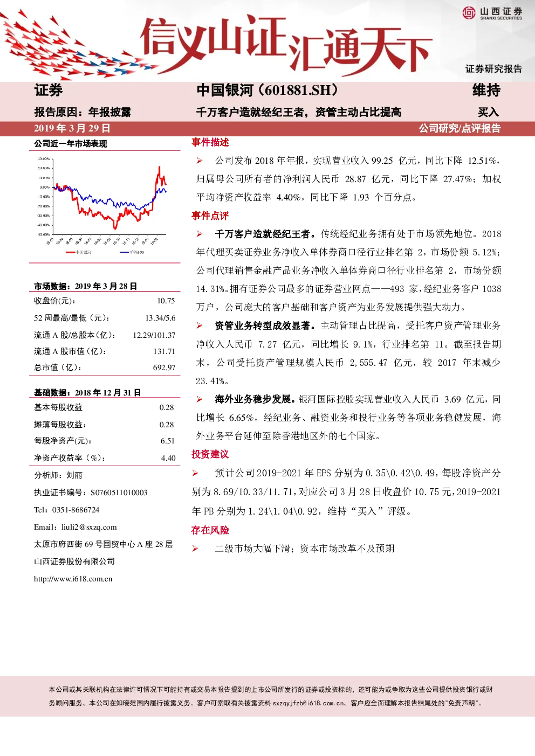This screenshot has width=535, height=756.
Task: Click the telephone number 0351-8686724
Action: pyautogui.click(x=76, y=510)
